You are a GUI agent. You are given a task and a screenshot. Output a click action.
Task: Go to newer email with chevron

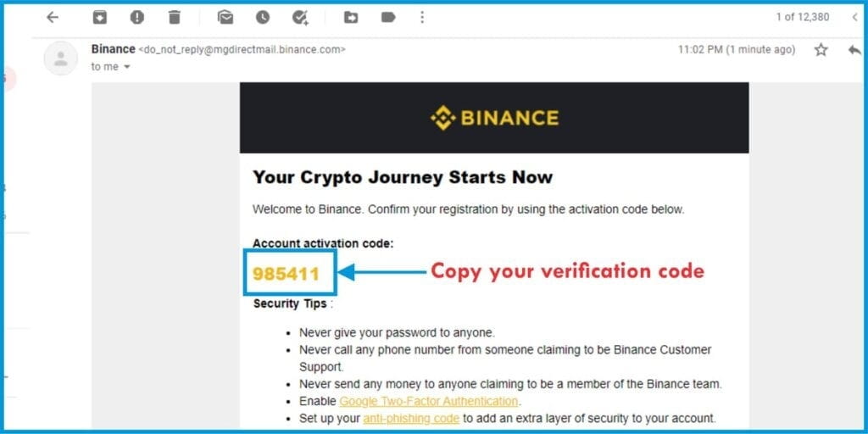coord(854,18)
